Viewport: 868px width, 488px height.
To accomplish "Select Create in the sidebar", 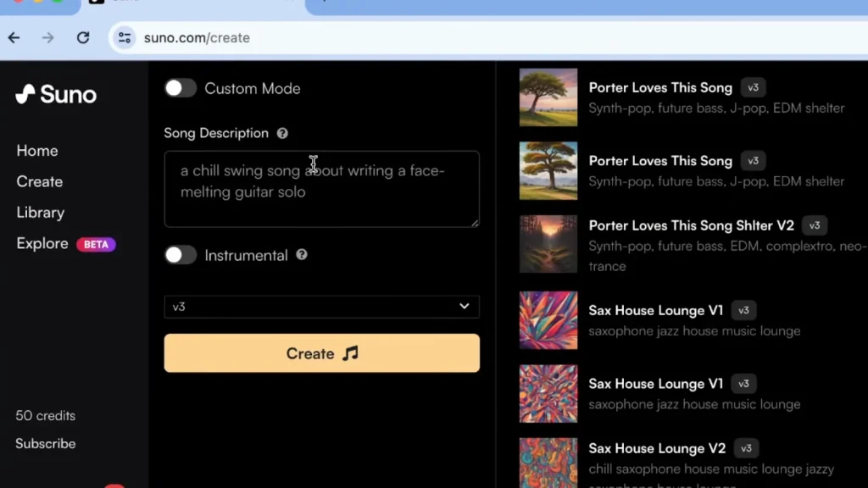I will tap(39, 181).
